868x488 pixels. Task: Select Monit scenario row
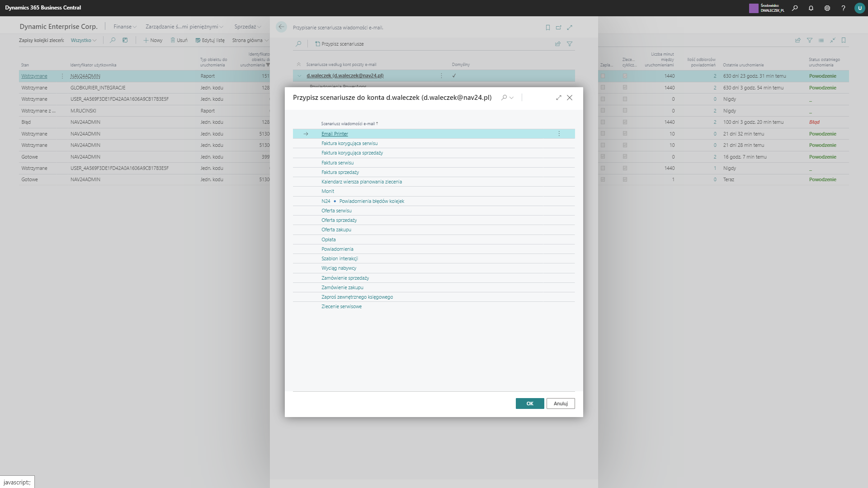[x=434, y=191]
